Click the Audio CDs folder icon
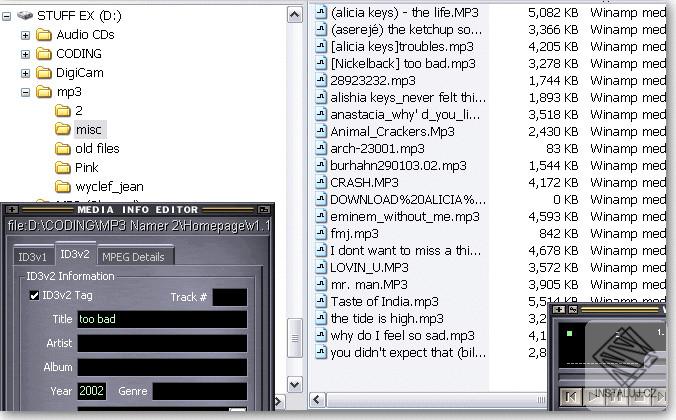This screenshot has height=420, width=676. [44, 34]
